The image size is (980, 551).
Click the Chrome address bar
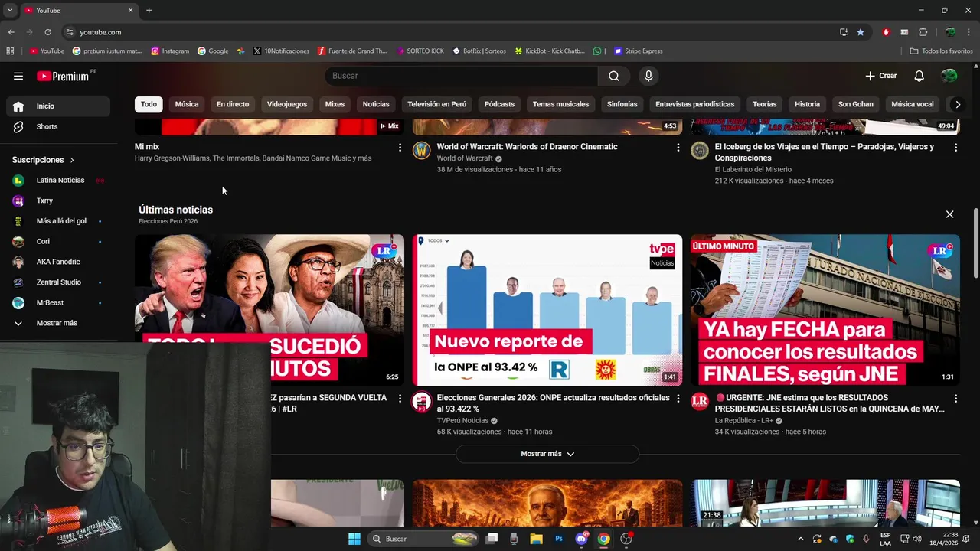coord(452,32)
